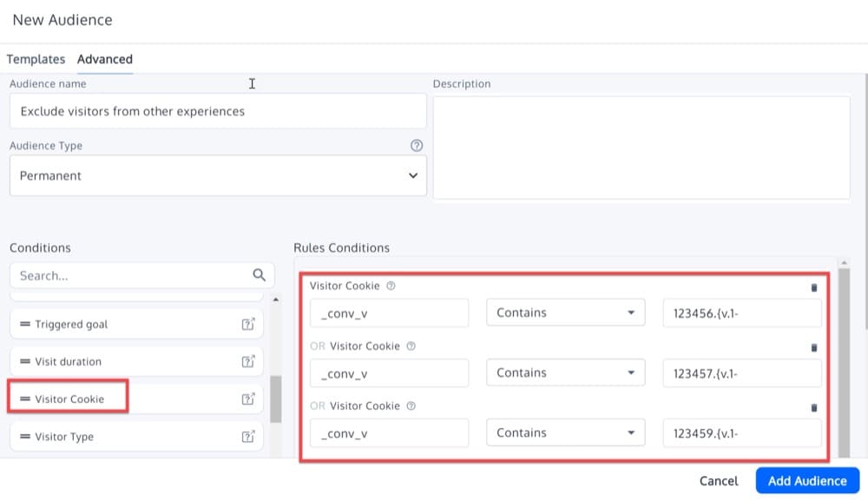Open Contains dropdown for 123456 rule

(566, 313)
